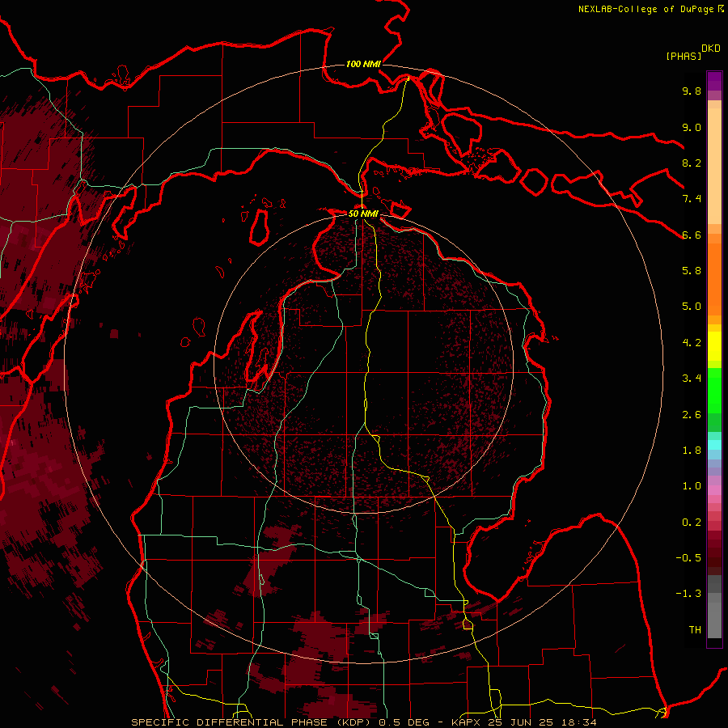
Task: Click the 1.8 scale value
Action: pyautogui.click(x=692, y=451)
